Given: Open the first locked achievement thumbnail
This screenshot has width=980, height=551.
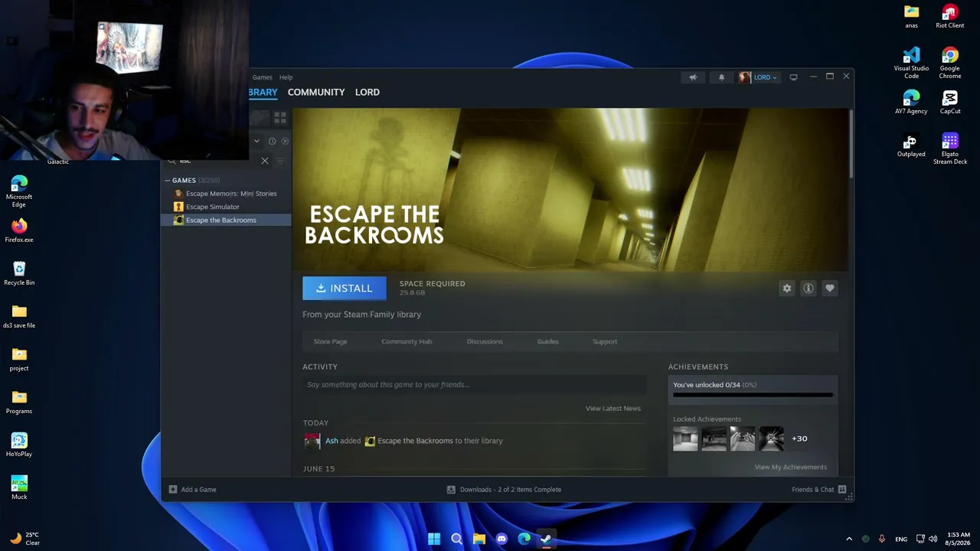Looking at the screenshot, I should pyautogui.click(x=685, y=439).
